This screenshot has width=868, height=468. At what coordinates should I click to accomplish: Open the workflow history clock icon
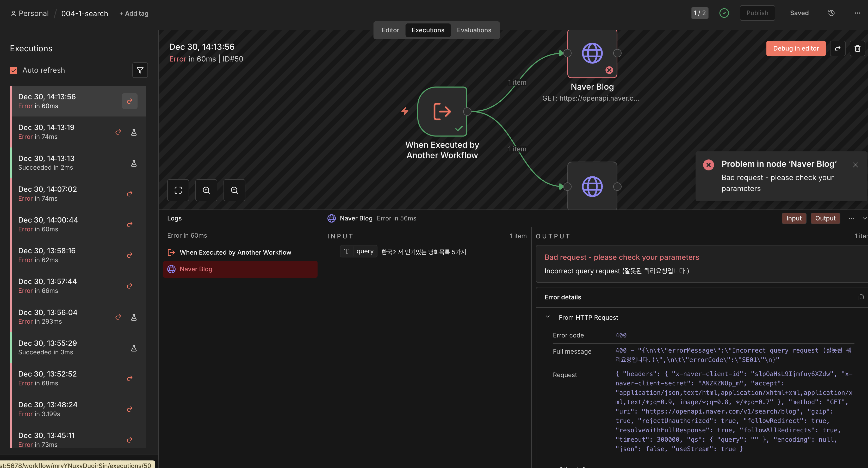[831, 13]
